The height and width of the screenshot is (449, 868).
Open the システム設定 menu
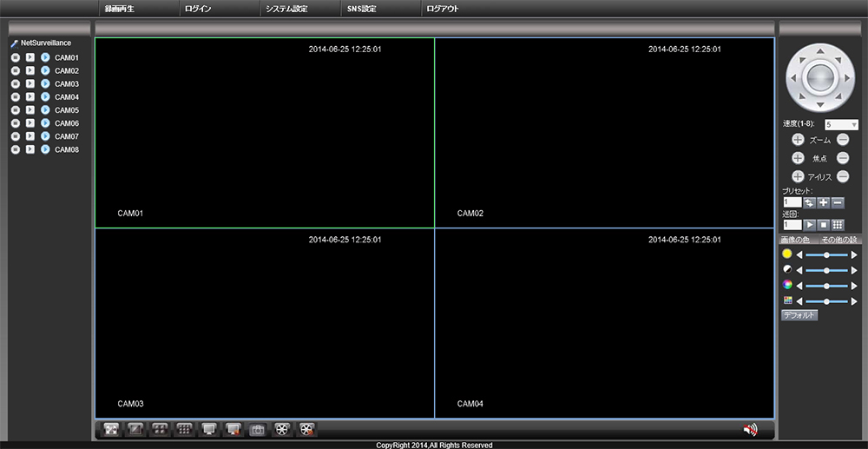click(x=286, y=9)
